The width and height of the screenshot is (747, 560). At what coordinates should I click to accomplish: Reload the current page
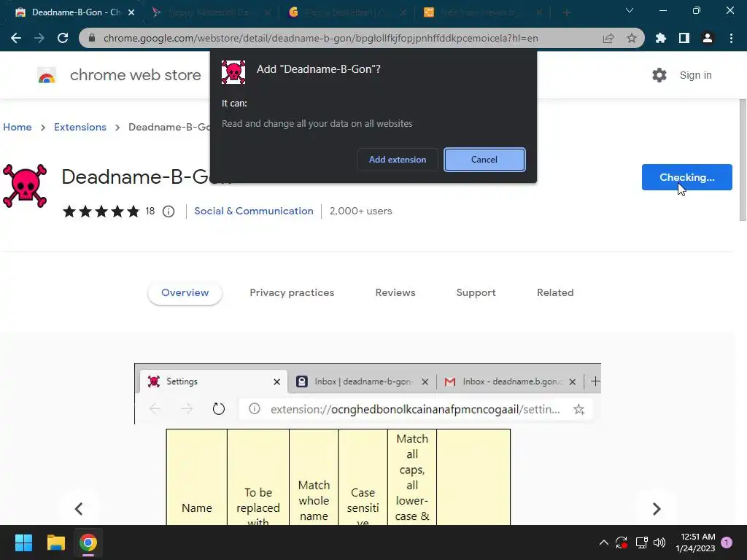click(63, 38)
